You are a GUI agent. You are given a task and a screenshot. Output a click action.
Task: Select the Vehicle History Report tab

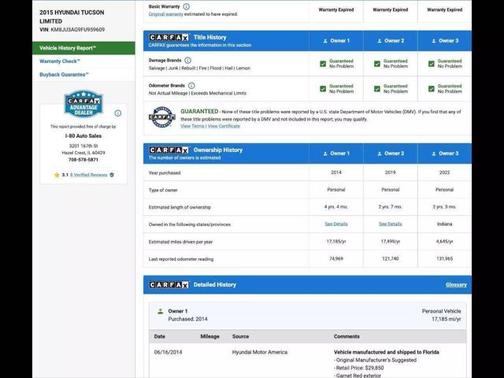point(84,48)
